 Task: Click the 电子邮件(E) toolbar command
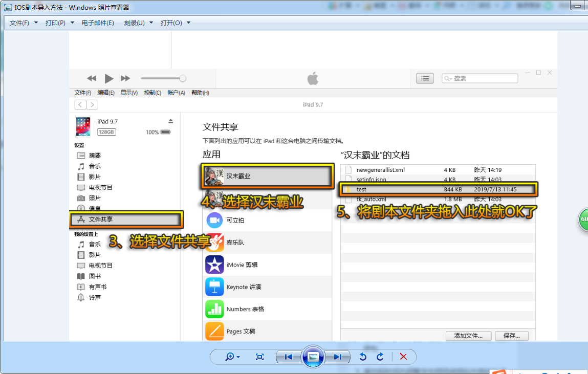[98, 23]
